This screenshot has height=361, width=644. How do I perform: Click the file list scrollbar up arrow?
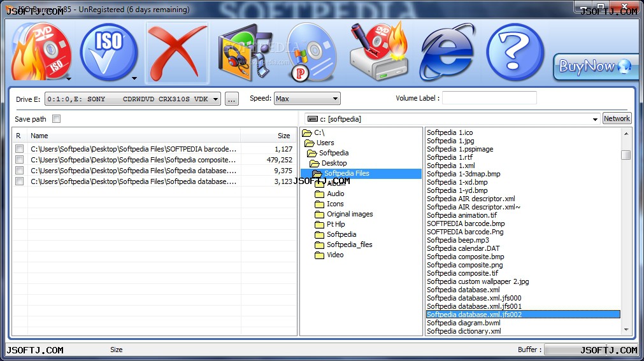pyautogui.click(x=626, y=134)
